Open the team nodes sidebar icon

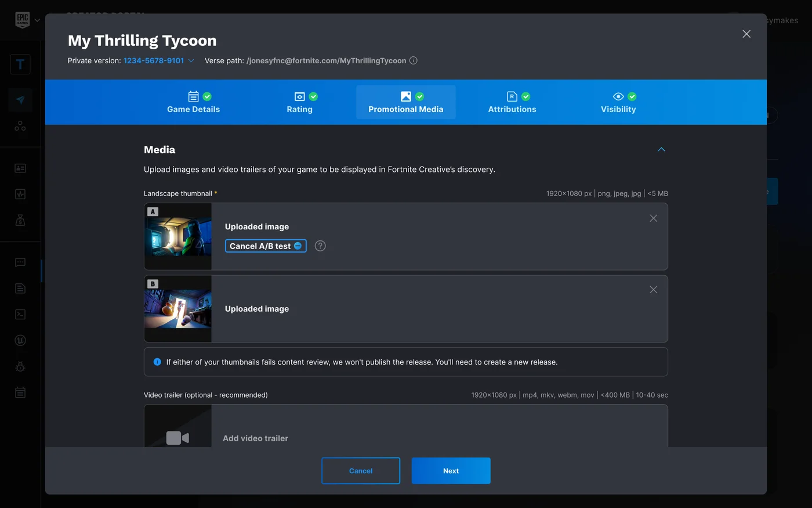[20, 126]
